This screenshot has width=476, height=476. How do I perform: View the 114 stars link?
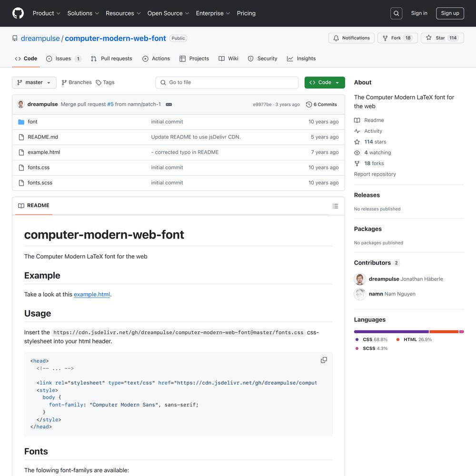[x=370, y=142]
